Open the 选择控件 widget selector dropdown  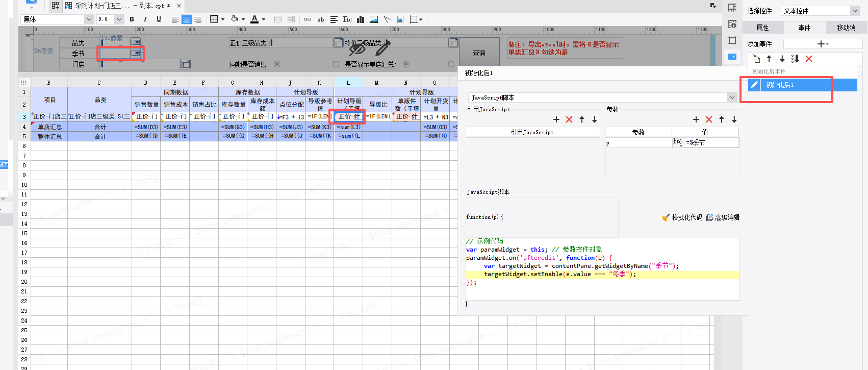[855, 11]
